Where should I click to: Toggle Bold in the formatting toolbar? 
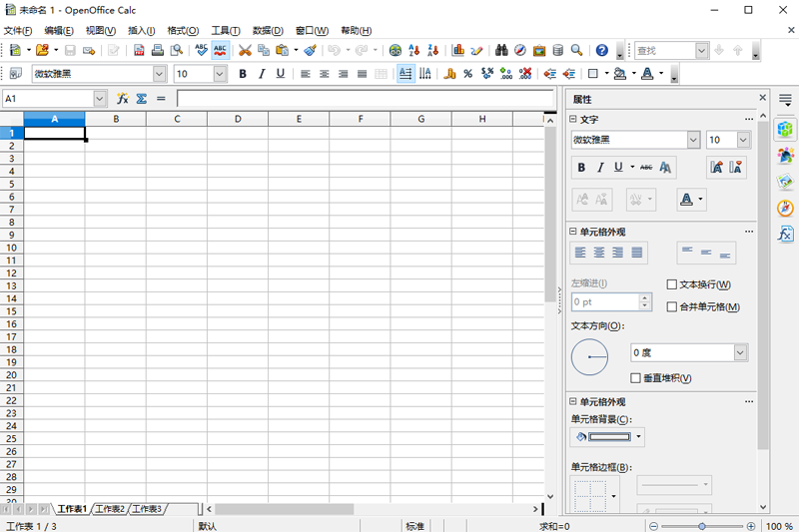(243, 74)
